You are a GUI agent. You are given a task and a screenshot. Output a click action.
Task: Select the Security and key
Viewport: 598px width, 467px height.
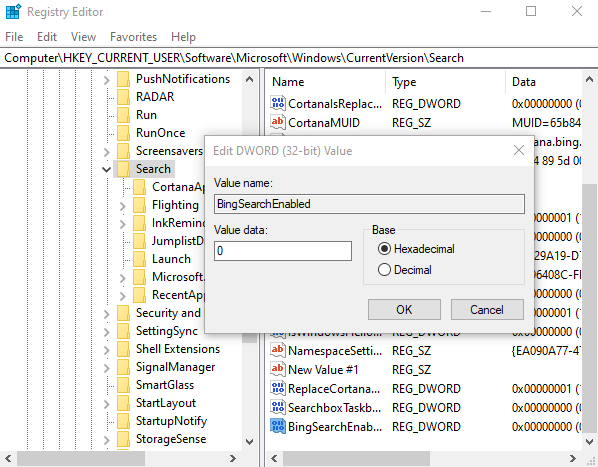click(x=168, y=313)
